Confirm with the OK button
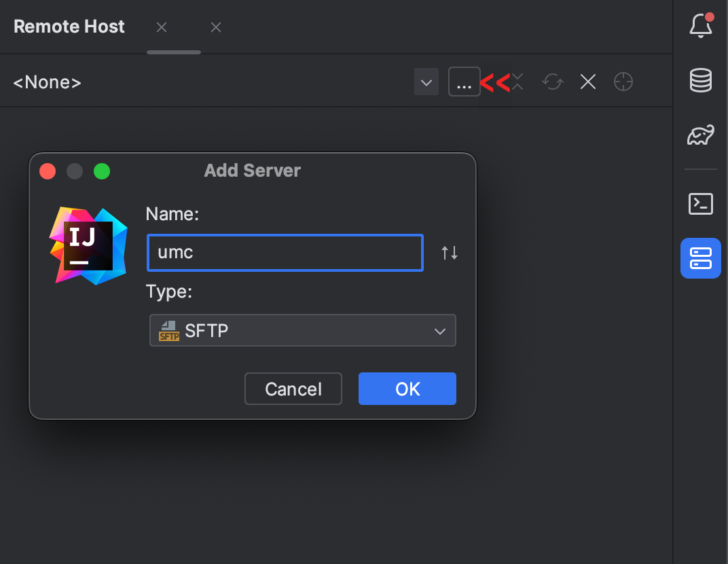This screenshot has width=728, height=564. click(407, 389)
